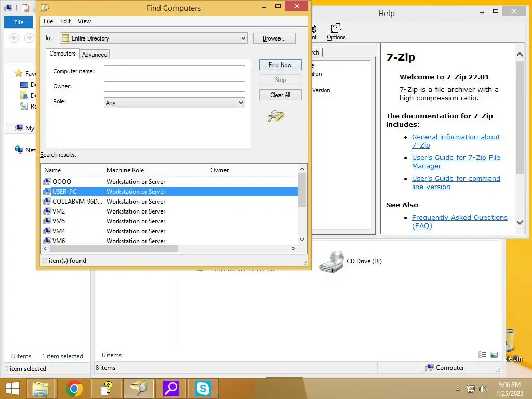The height and width of the screenshot is (399, 532).
Task: Open the purple Search app on taskbar
Action: 171,389
